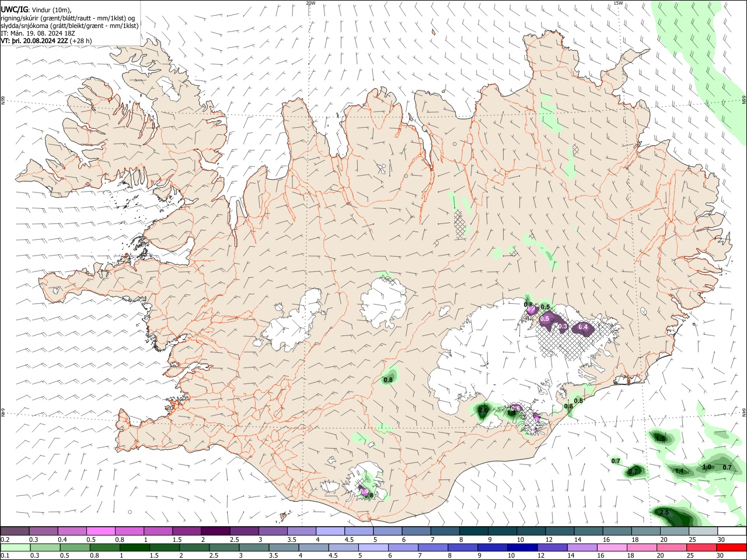Click the valid time 'þri. 20.08.2024 22Z'

click(x=40, y=41)
